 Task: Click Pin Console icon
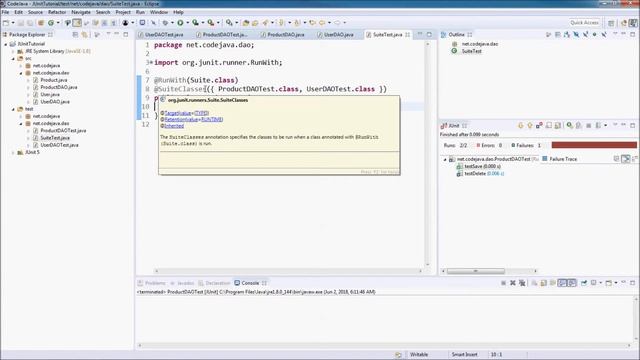coord(584,283)
